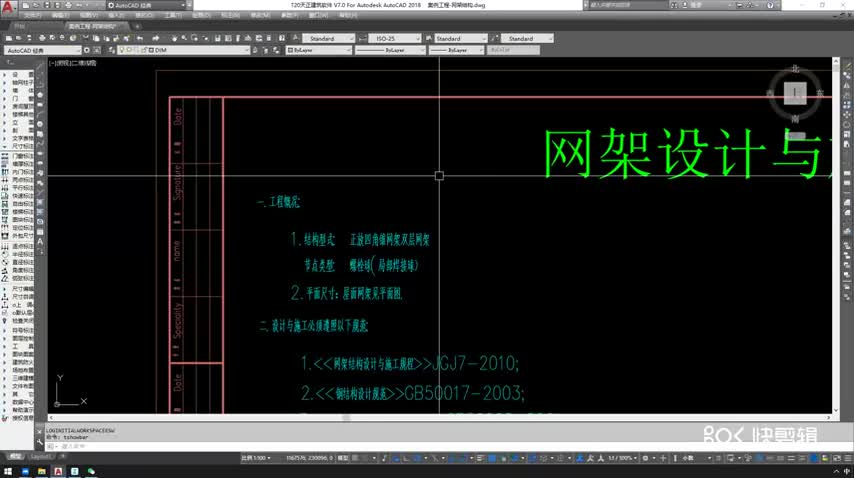Toggle 模型 model space button in status bar
Image resolution: width=854 pixels, height=478 pixels.
point(343,458)
